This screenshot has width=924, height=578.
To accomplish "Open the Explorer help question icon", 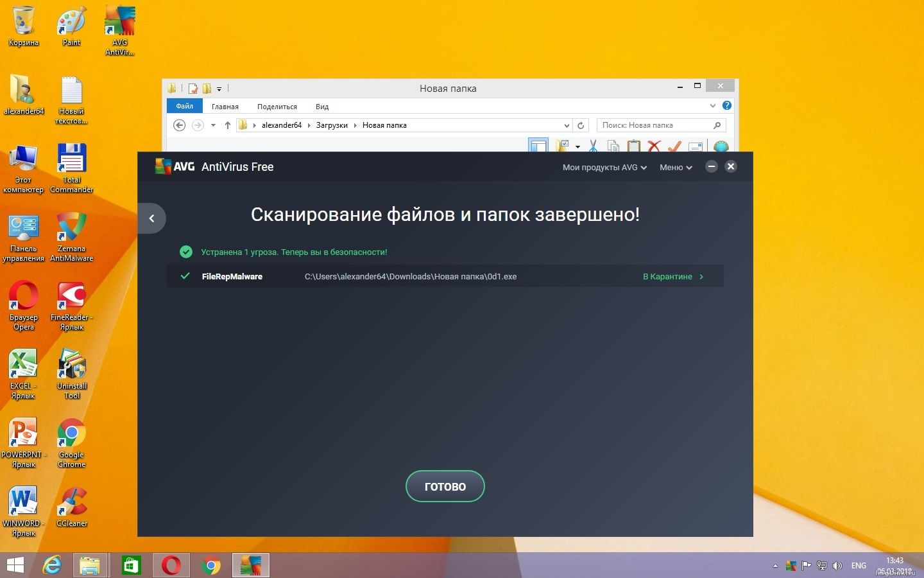I will click(726, 106).
